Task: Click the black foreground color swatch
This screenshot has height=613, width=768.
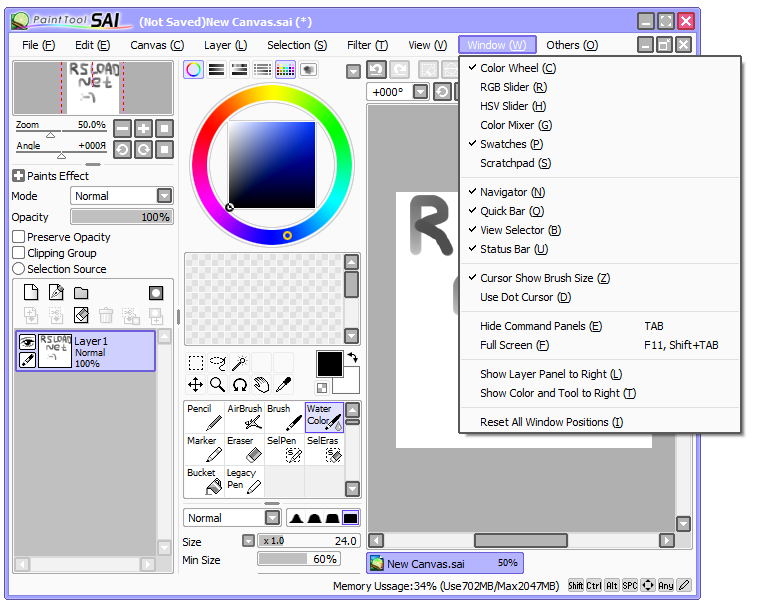Action: click(330, 364)
